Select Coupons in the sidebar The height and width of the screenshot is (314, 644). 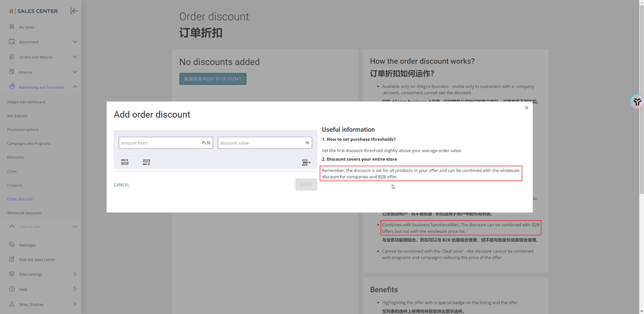tap(15, 185)
